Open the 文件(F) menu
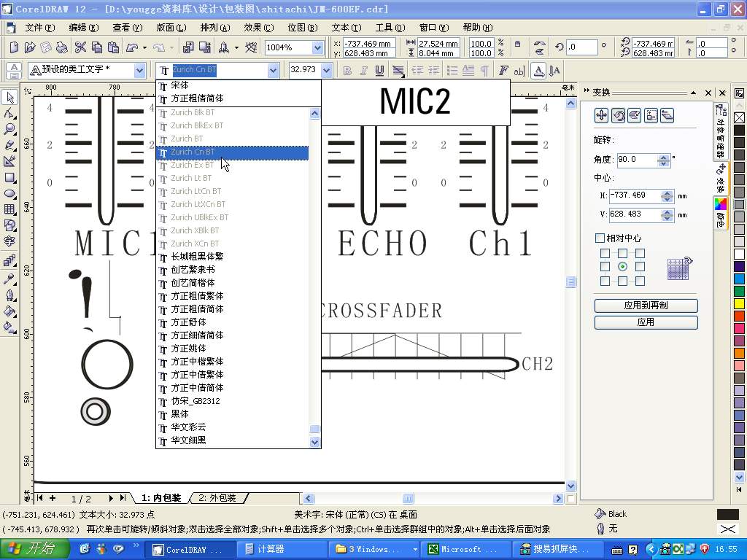This screenshot has width=747, height=560. tap(39, 28)
